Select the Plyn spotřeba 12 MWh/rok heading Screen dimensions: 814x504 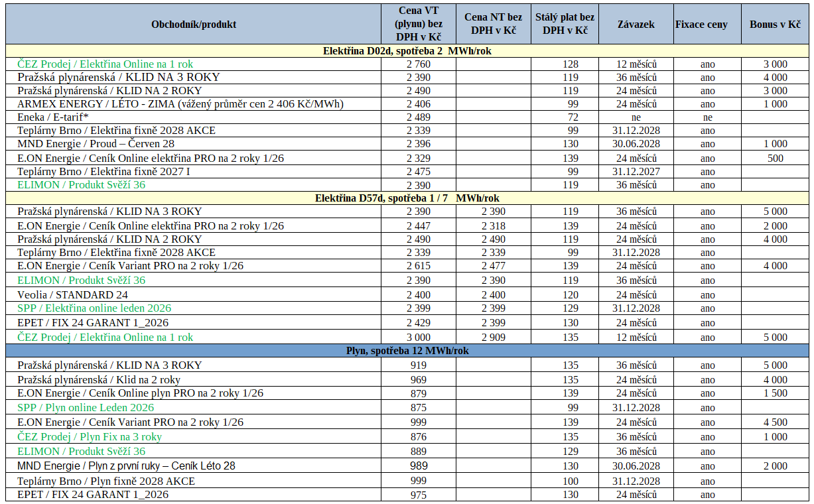click(x=407, y=351)
